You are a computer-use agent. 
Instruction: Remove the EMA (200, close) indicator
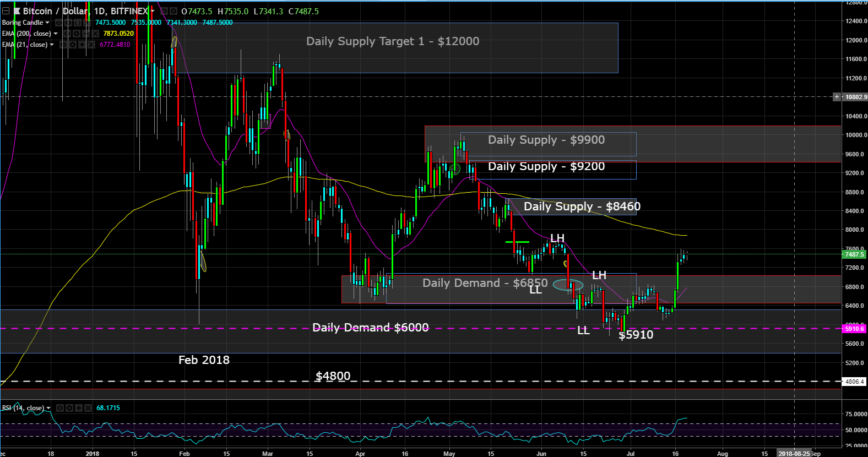coord(95,34)
